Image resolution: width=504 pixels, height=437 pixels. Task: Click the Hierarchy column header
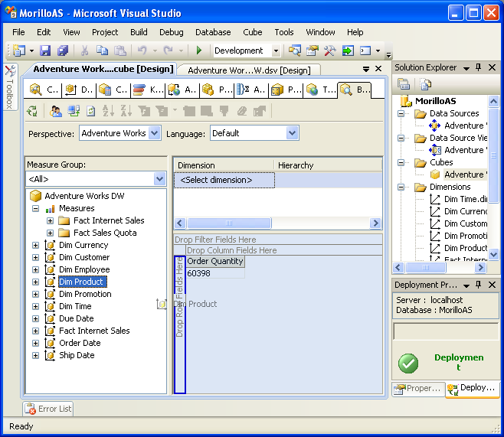coord(328,165)
